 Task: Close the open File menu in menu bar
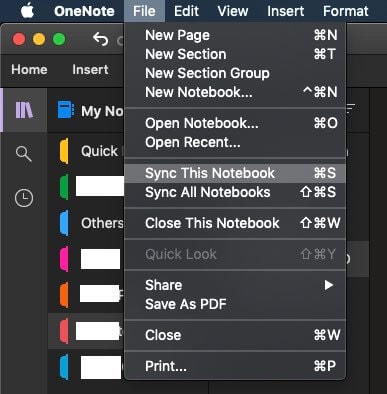pyautogui.click(x=144, y=11)
